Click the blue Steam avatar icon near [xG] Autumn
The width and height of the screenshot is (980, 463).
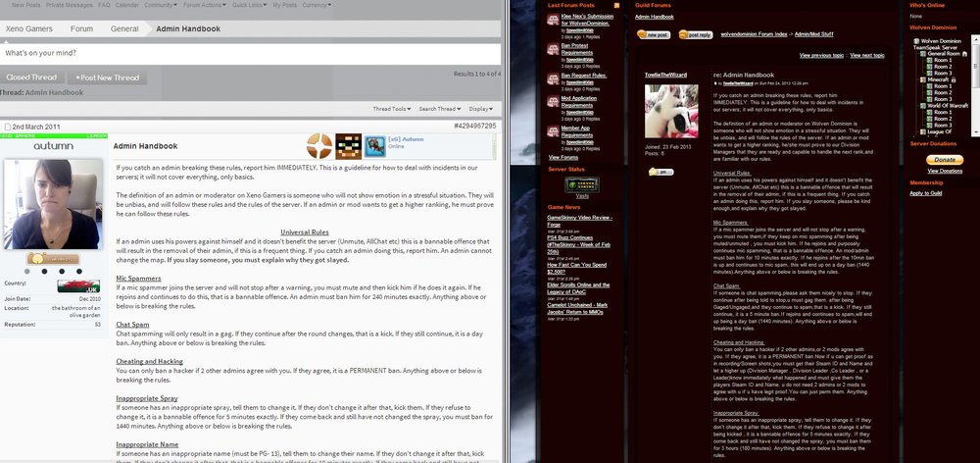coord(375,146)
